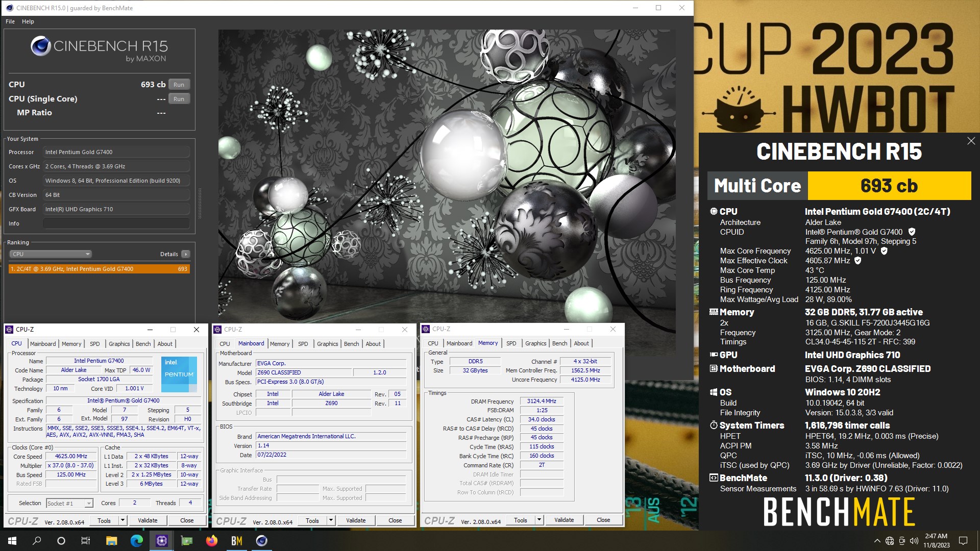Click the Processor field Intel Pentium Gold G7400
Viewport: 980px width, 551px height.
pyautogui.click(x=116, y=152)
